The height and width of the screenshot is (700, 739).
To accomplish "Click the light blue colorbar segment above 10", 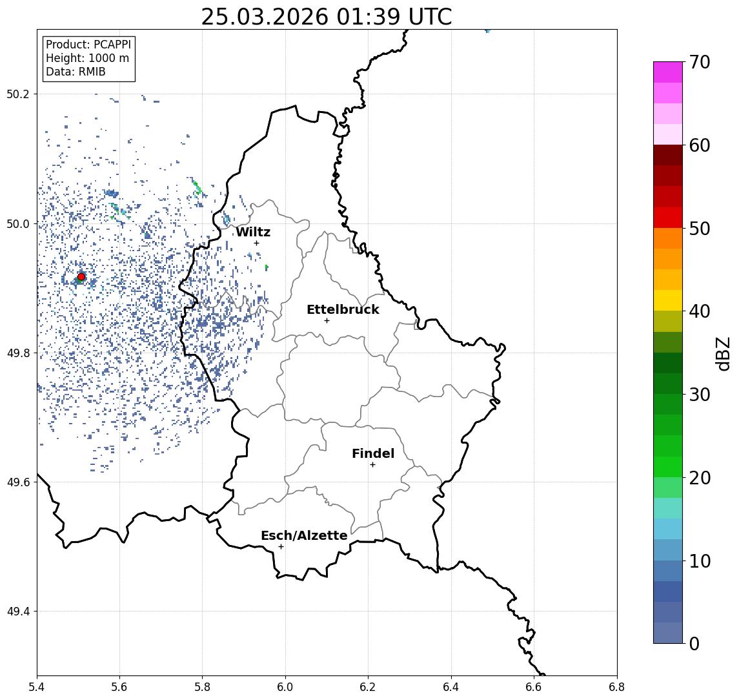I will click(668, 550).
